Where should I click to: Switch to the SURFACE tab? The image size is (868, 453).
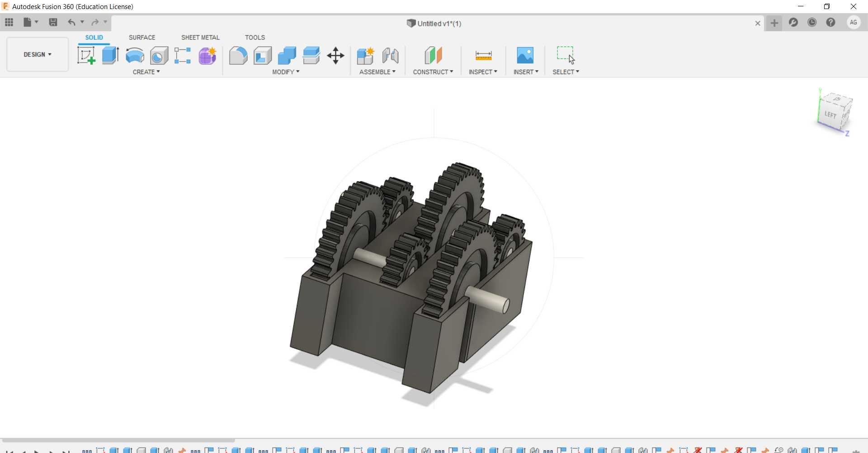[x=142, y=38]
